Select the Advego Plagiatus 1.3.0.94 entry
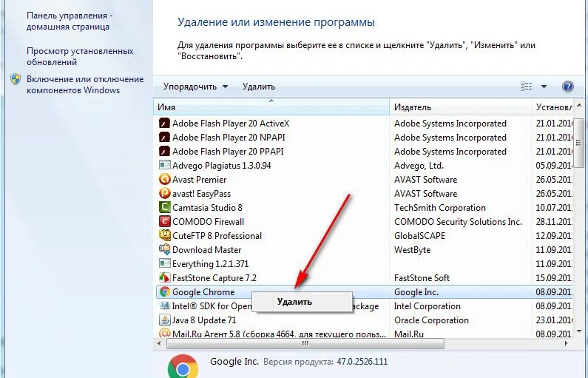Image resolution: width=588 pixels, height=378 pixels. (x=363, y=166)
